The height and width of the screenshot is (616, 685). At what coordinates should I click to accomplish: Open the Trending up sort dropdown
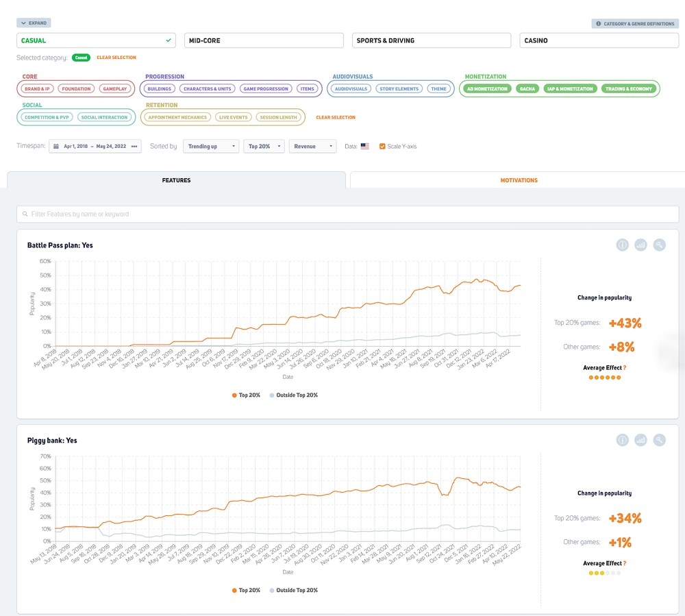pos(211,147)
